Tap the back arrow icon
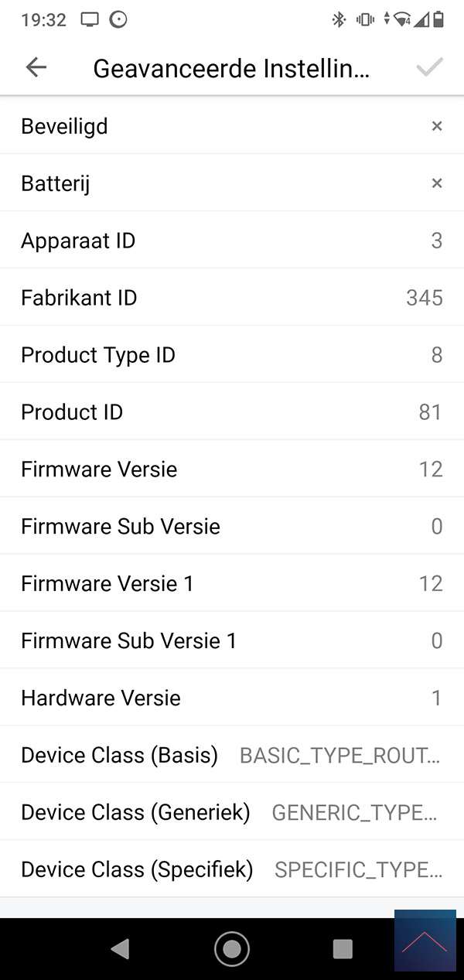Screen dimensions: 464x980 pos(36,67)
